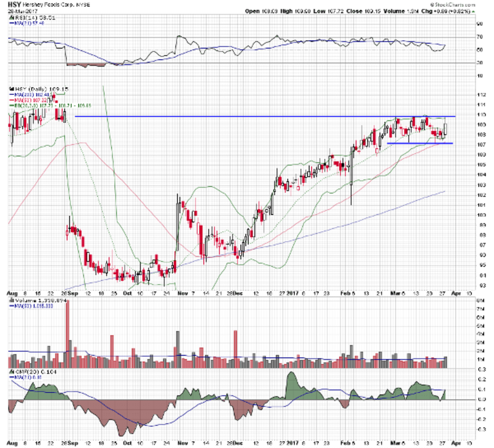Screen dimensions: 494x448
Task: Click the candlestick icon before HSY (Daily)
Action: 11,89
